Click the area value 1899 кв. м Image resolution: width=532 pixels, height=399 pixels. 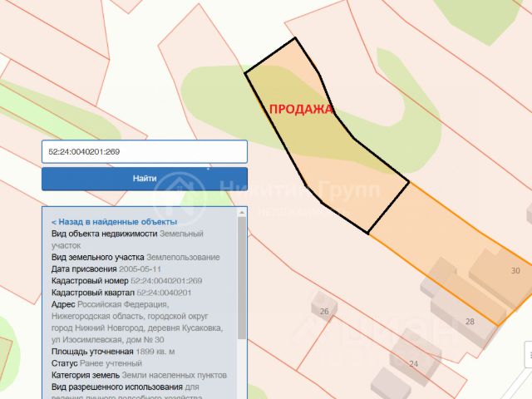155,352
